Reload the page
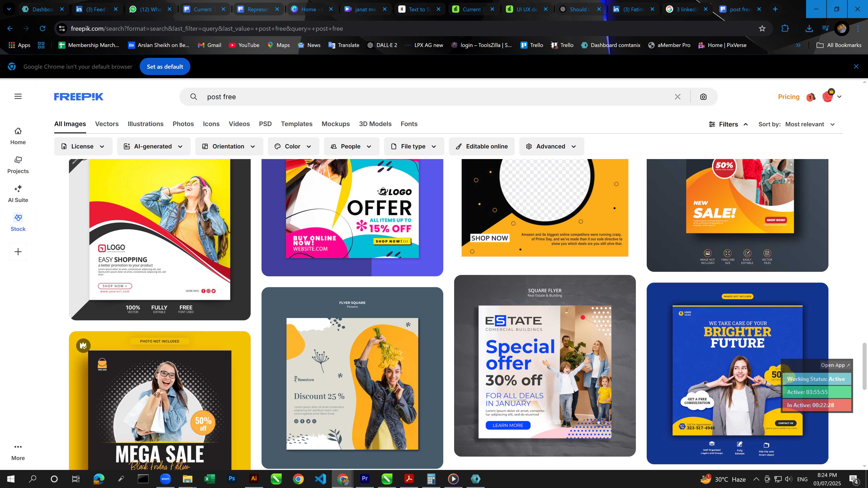This screenshot has width=868, height=488. pos(42,29)
